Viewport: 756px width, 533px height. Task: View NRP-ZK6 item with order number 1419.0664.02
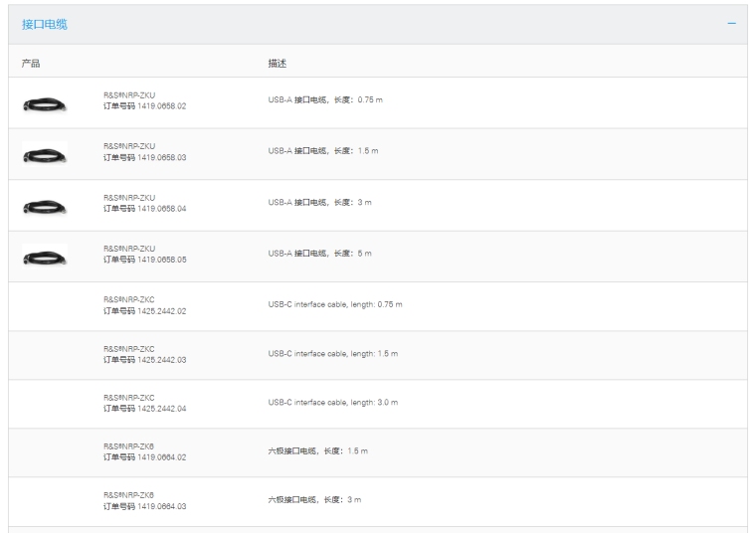click(144, 451)
